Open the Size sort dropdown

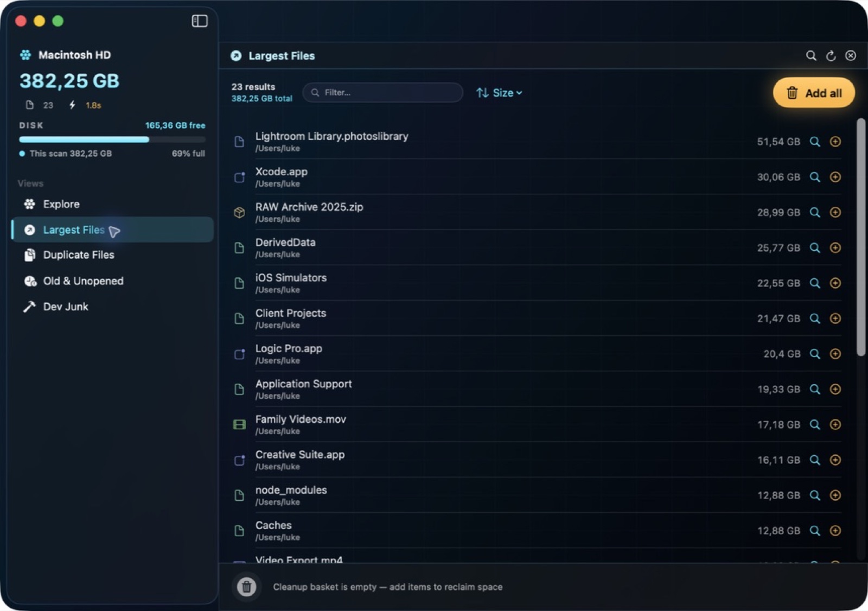[x=499, y=93]
